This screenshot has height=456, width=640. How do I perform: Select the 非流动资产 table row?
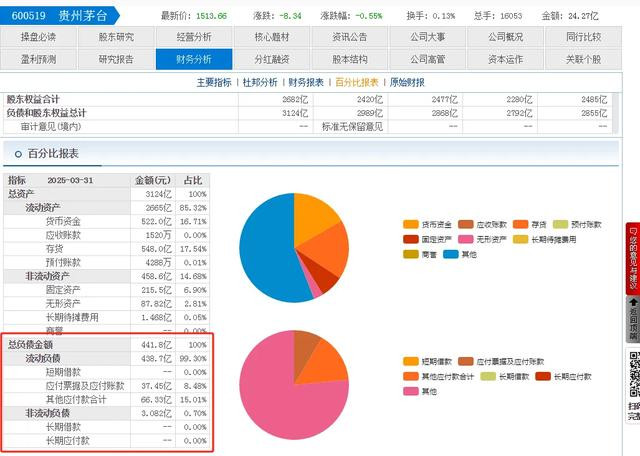[107, 276]
